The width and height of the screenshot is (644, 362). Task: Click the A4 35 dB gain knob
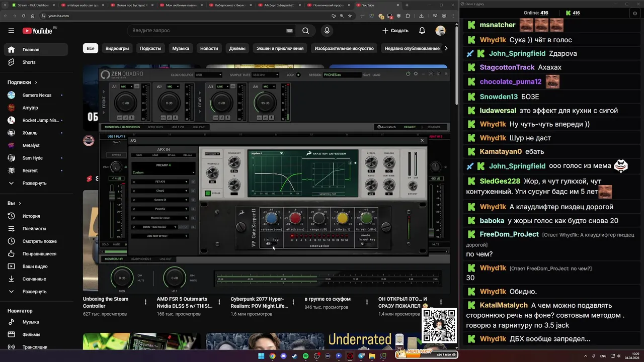click(x=265, y=103)
